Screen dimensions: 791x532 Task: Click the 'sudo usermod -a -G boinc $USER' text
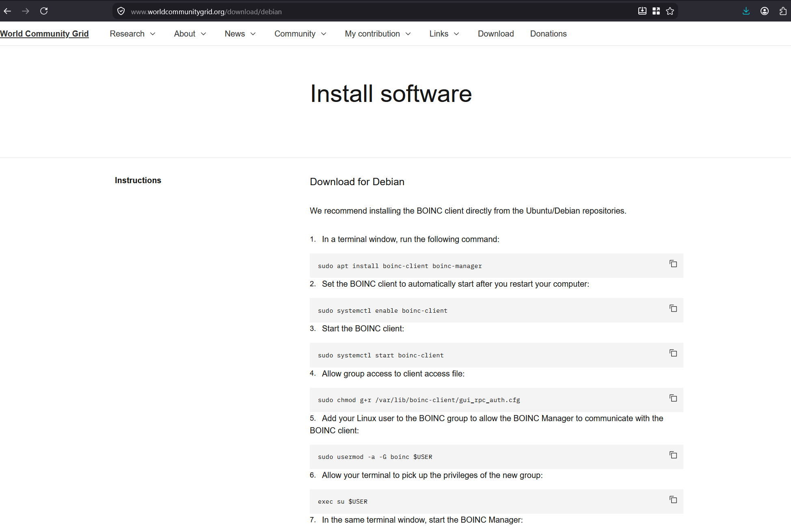coord(375,457)
